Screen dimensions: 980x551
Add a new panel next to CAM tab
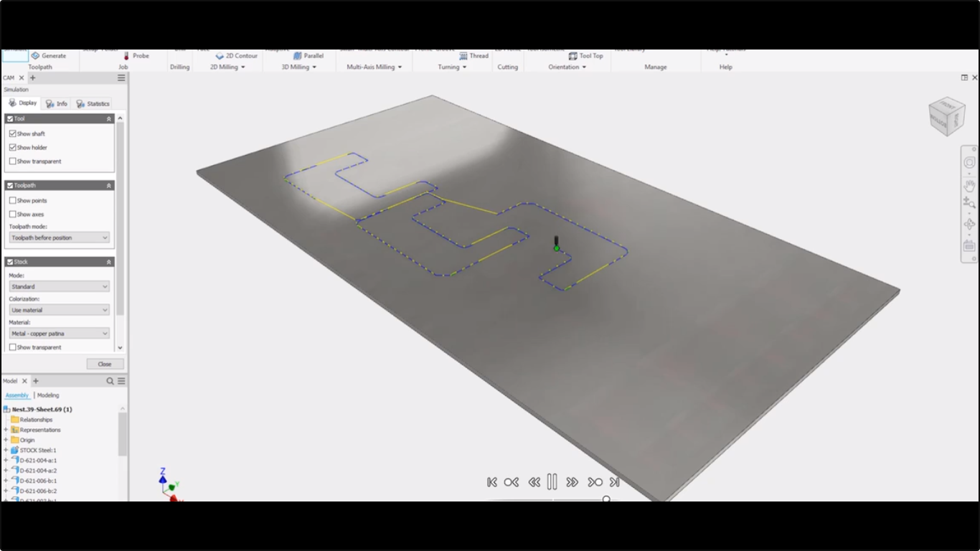click(32, 77)
